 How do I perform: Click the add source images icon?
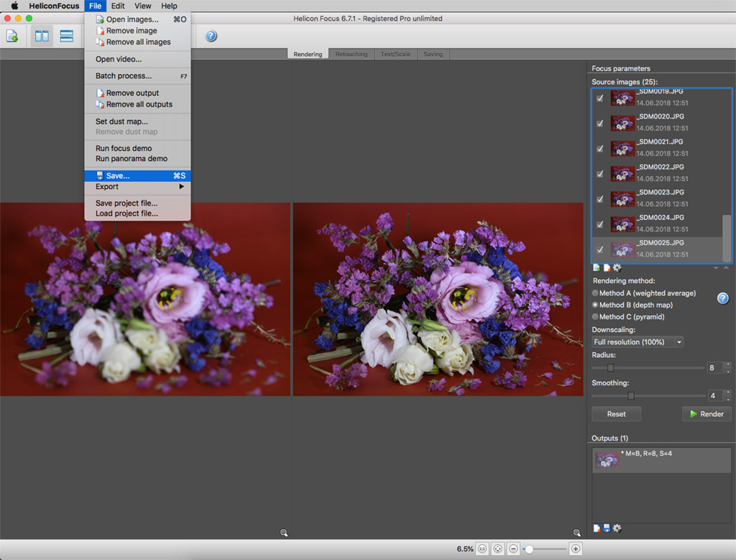597,267
